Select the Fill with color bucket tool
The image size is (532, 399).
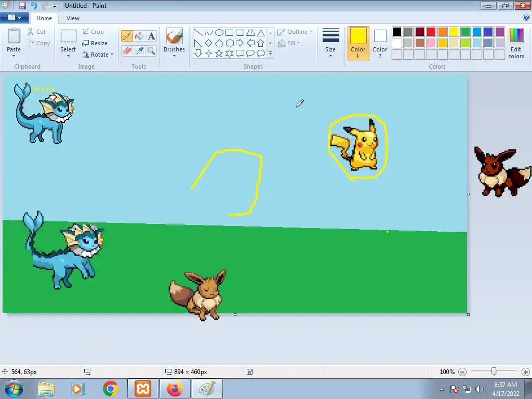[x=139, y=36]
